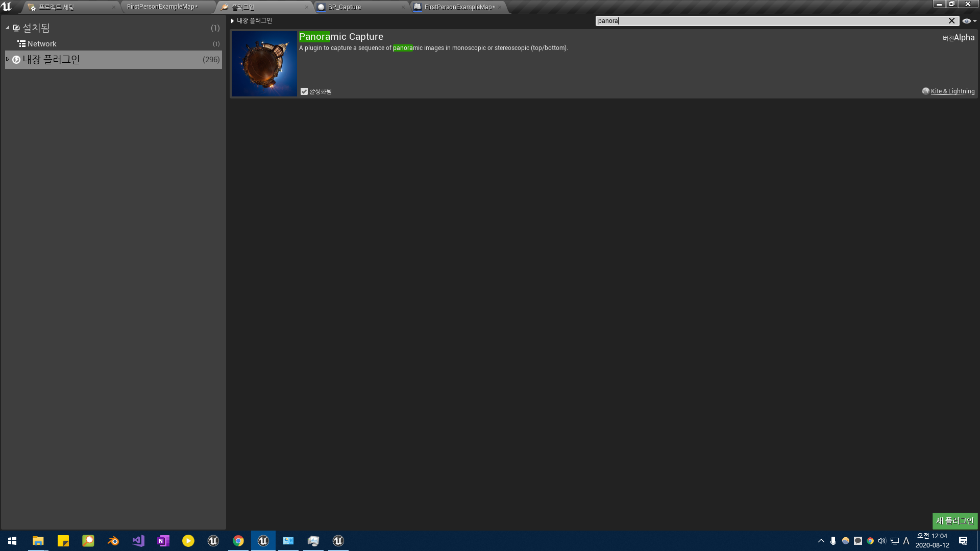
Task: Select the 플러그인 tab
Action: coord(243,7)
